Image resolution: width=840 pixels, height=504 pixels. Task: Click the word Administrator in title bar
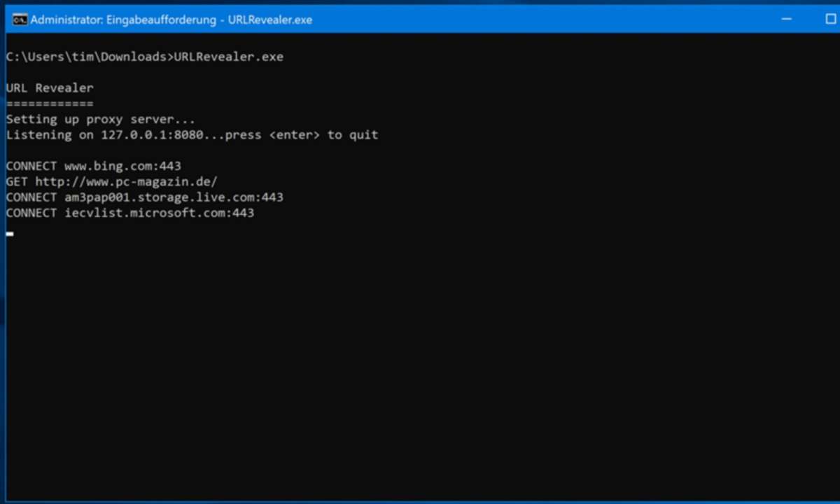pyautogui.click(x=65, y=20)
